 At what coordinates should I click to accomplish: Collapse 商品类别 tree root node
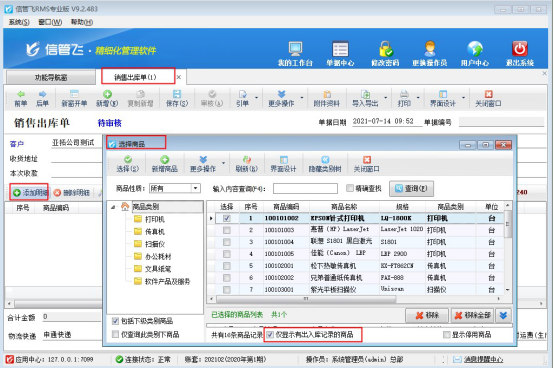pos(113,207)
